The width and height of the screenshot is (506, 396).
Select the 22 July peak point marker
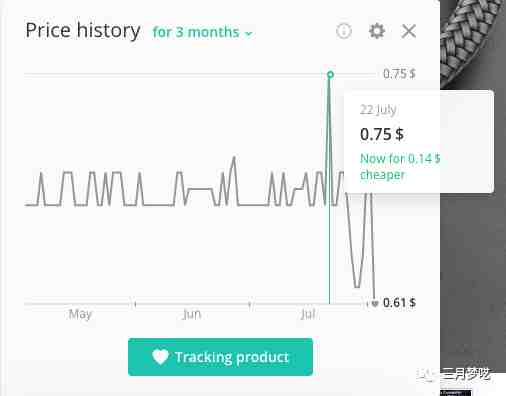(x=330, y=74)
